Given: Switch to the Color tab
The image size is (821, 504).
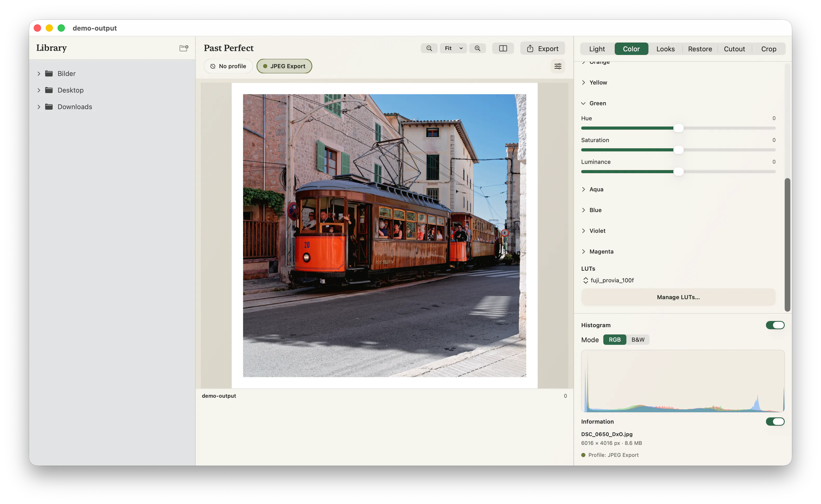Looking at the screenshot, I should (x=631, y=49).
